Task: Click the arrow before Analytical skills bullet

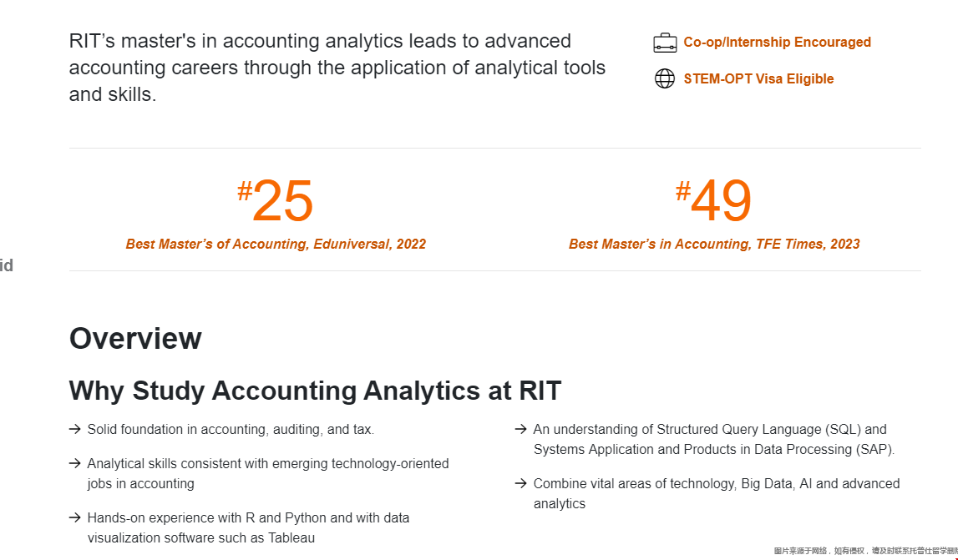Action: tap(75, 463)
